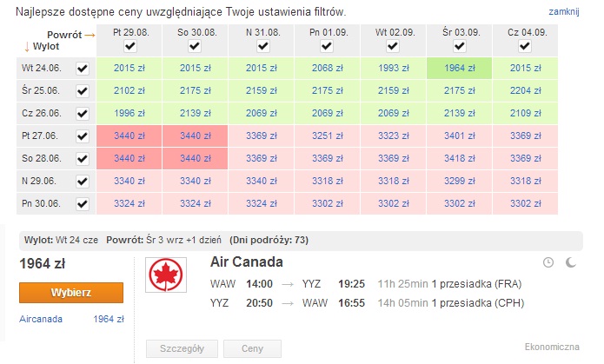Select 3440 zł fare, So 28.06. to So 30.08.
Image resolution: width=604 pixels, height=364 pixels.
(196, 158)
